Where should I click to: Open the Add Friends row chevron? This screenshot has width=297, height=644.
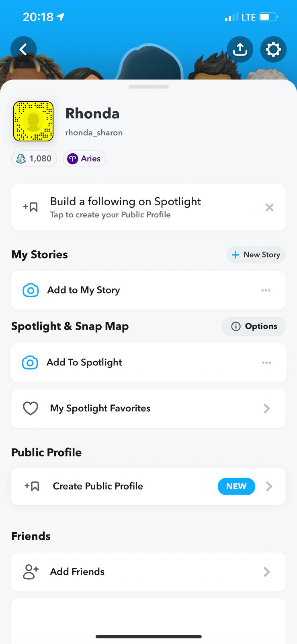click(x=266, y=572)
